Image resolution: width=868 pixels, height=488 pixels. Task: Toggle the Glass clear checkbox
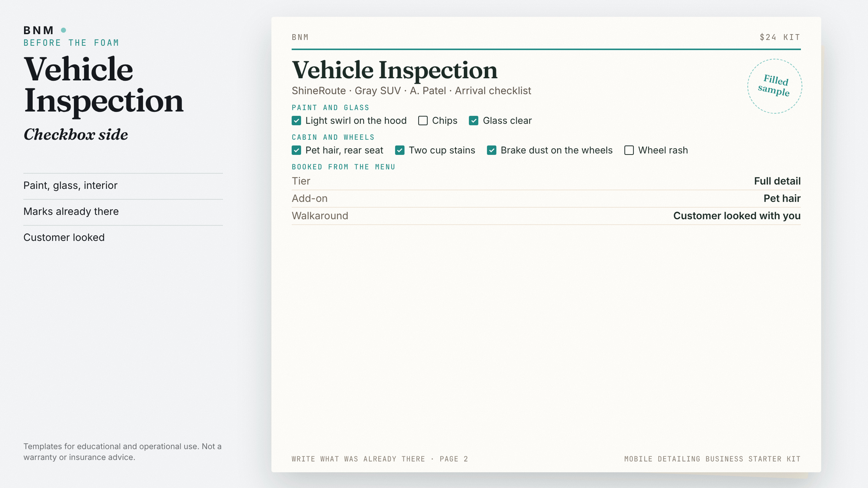click(x=474, y=121)
